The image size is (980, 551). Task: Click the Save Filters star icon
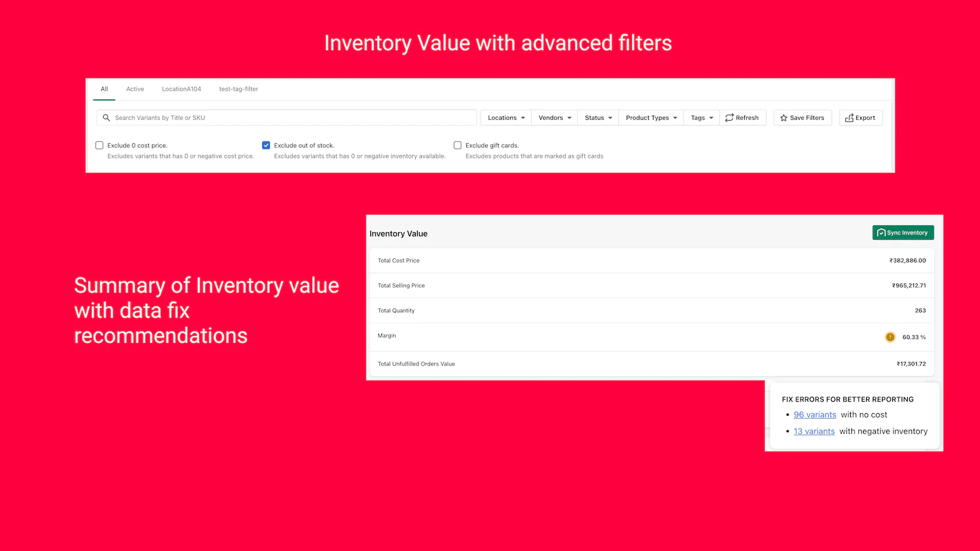tap(783, 118)
